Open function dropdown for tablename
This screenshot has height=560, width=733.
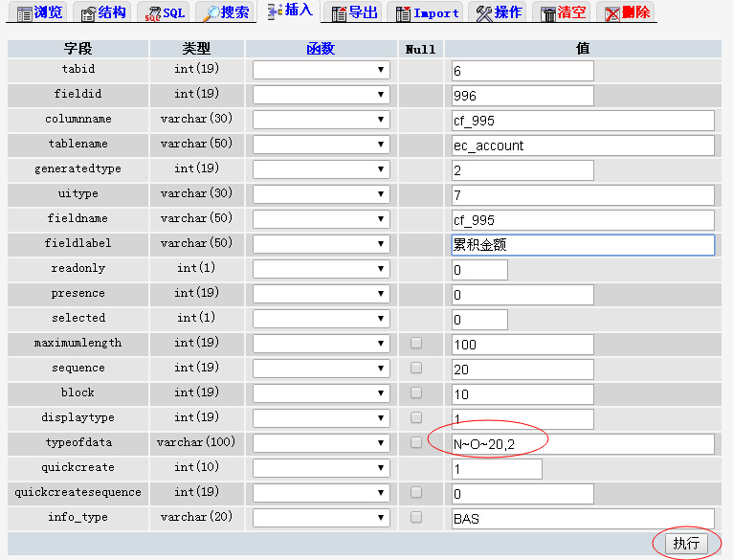pos(322,145)
